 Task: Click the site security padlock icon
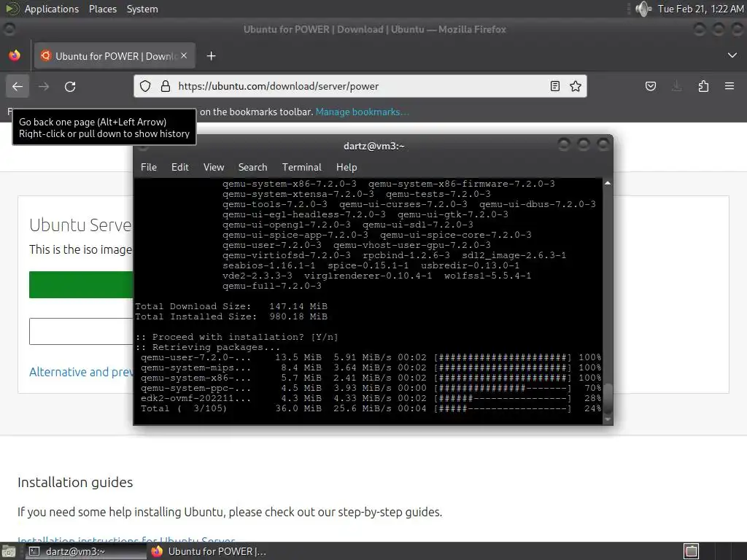pos(166,86)
